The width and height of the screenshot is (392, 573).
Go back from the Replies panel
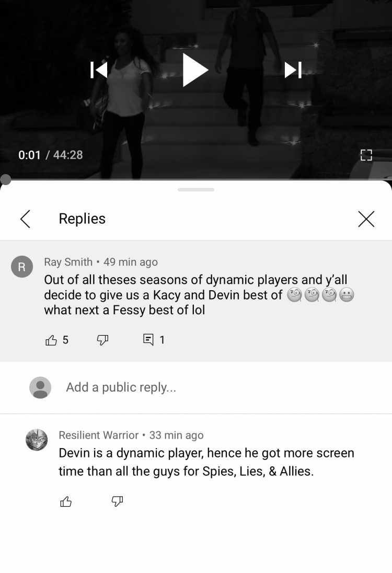[25, 219]
